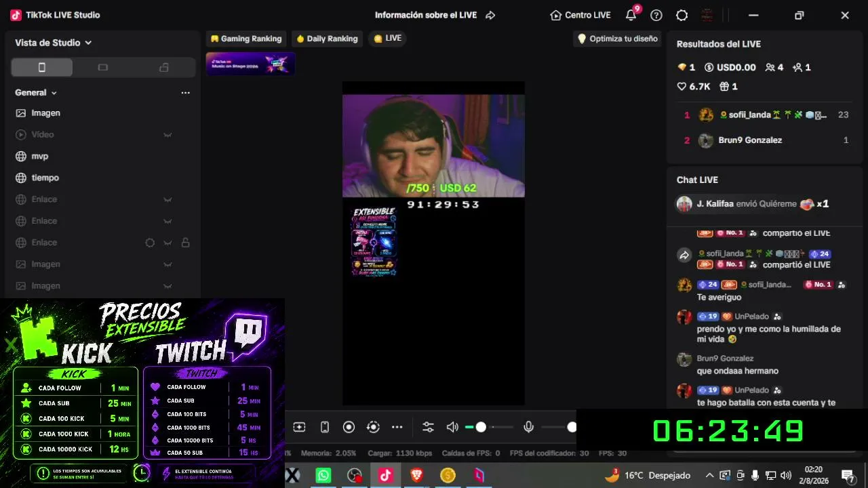868x488 pixels.
Task: Open Centro LIVE
Action: tap(580, 15)
